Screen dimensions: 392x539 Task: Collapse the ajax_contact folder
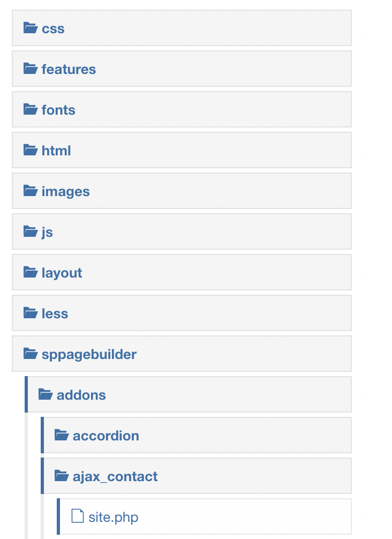[x=115, y=476]
